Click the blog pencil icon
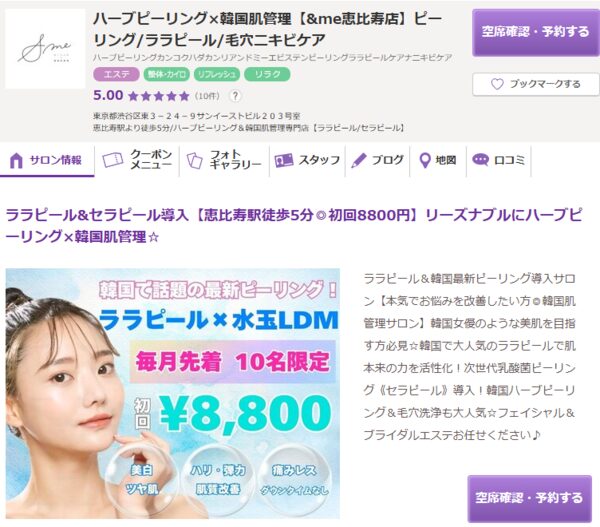Screen dimensions: 600x527 coord(359,160)
